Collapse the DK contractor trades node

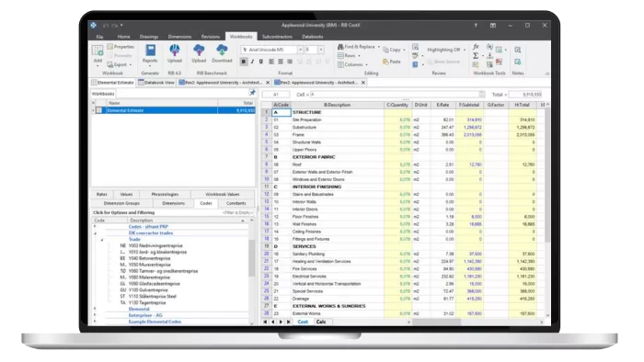(95, 232)
